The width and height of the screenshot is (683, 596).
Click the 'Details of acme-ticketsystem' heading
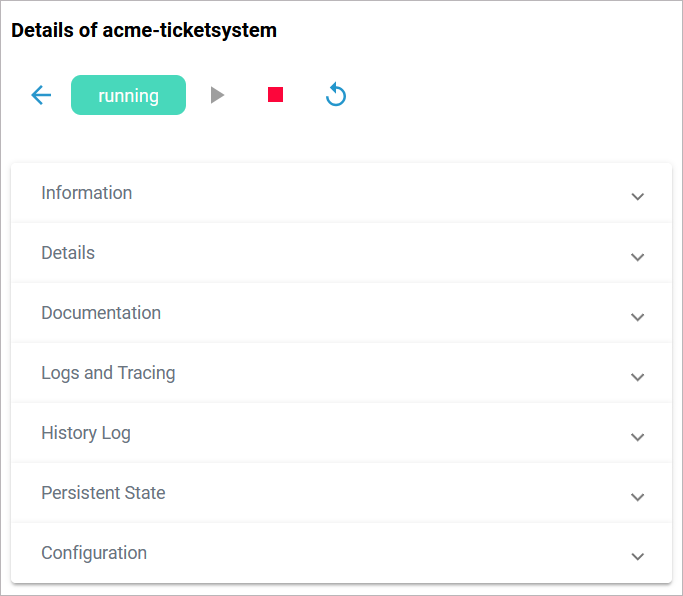pyautogui.click(x=144, y=30)
